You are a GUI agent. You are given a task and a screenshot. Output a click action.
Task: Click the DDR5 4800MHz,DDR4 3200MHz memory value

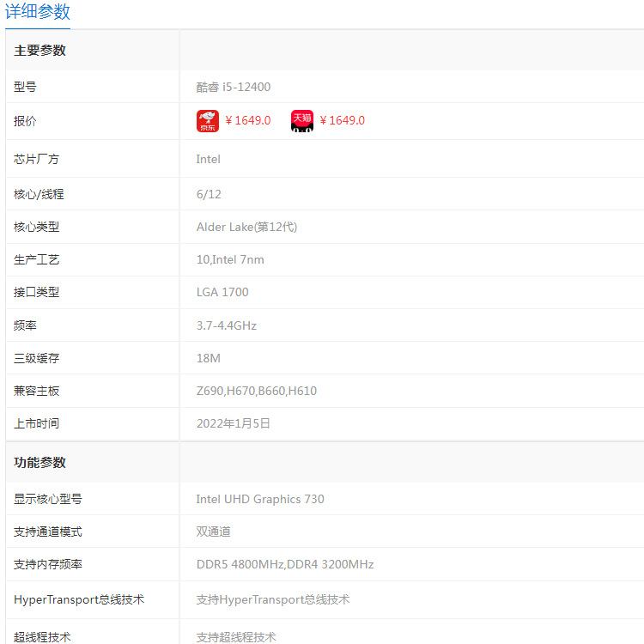[x=285, y=564]
